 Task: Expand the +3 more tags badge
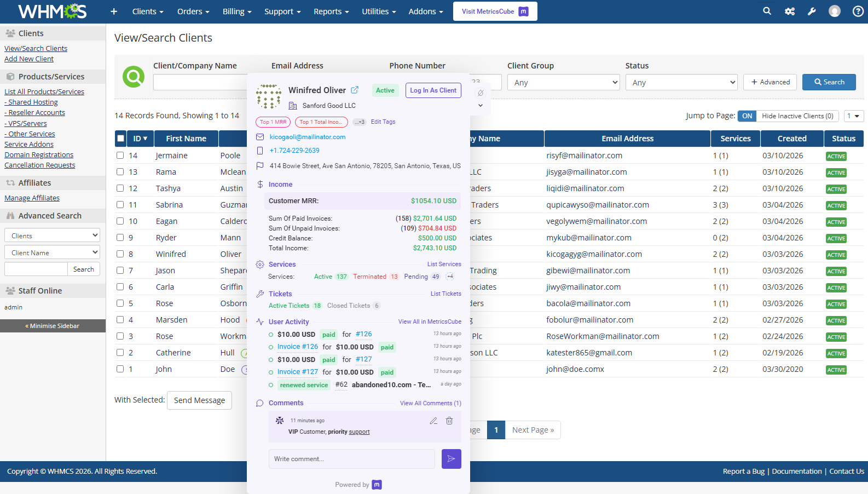(360, 122)
